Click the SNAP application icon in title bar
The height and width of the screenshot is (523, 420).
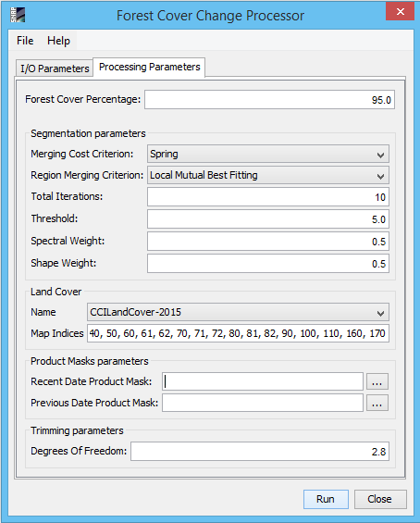coord(18,15)
